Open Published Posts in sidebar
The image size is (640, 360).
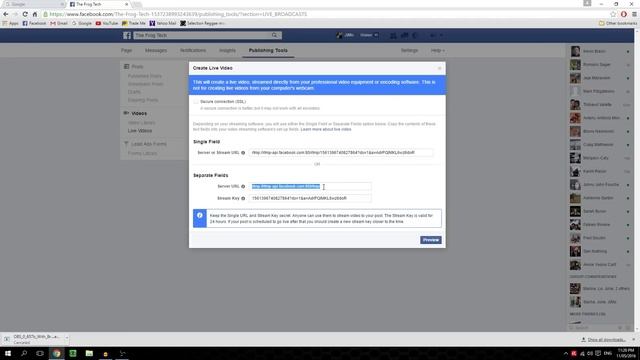click(145, 76)
